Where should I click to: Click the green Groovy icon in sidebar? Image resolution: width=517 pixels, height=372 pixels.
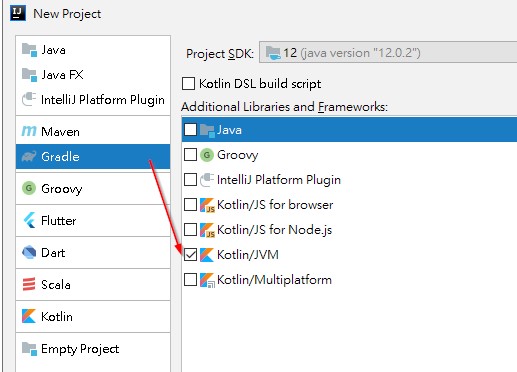point(29,188)
